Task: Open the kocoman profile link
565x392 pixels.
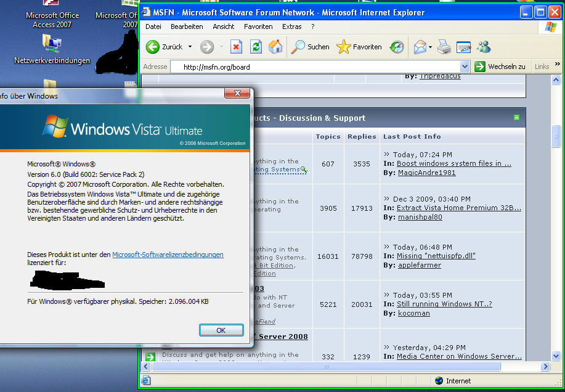Action: click(413, 313)
